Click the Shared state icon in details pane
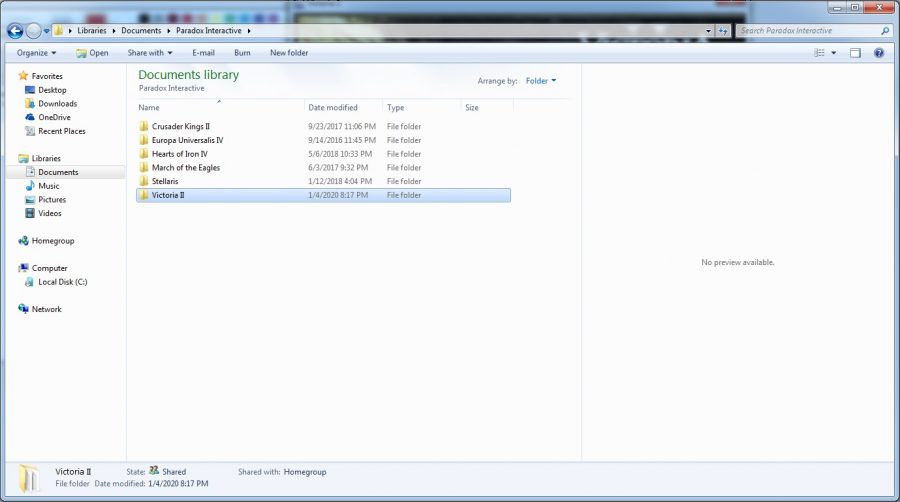This screenshot has width=900, height=502. tap(154, 470)
